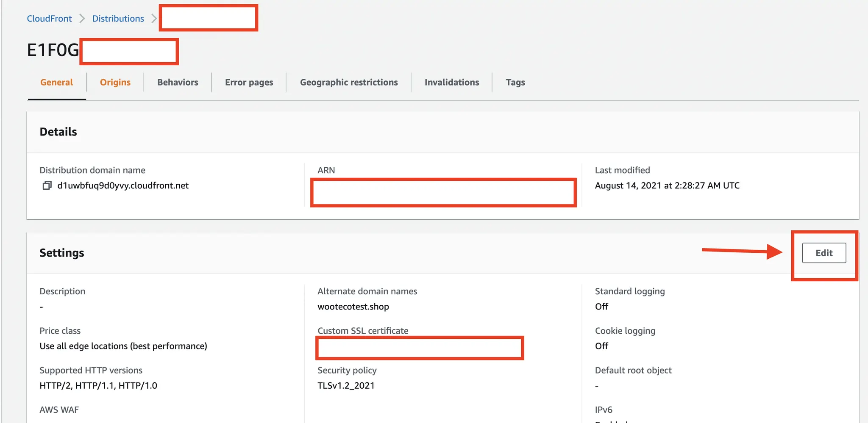Click the wootecotest.shop alternate domain name
868x423 pixels.
(x=353, y=307)
